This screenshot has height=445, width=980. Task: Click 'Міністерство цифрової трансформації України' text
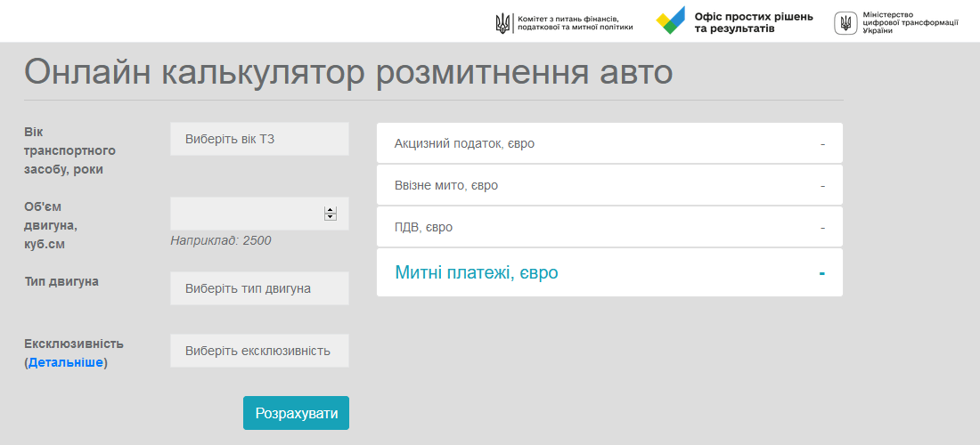pyautogui.click(x=911, y=23)
